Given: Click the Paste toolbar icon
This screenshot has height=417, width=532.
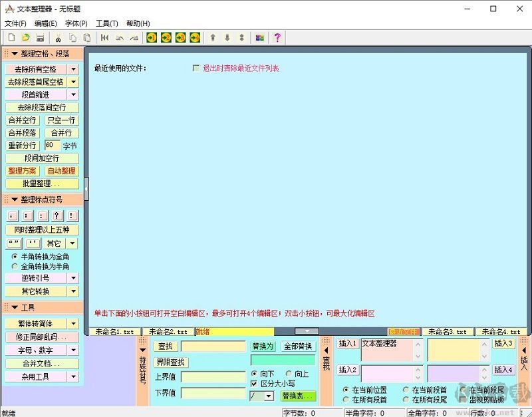Looking at the screenshot, I should pyautogui.click(x=86, y=38).
